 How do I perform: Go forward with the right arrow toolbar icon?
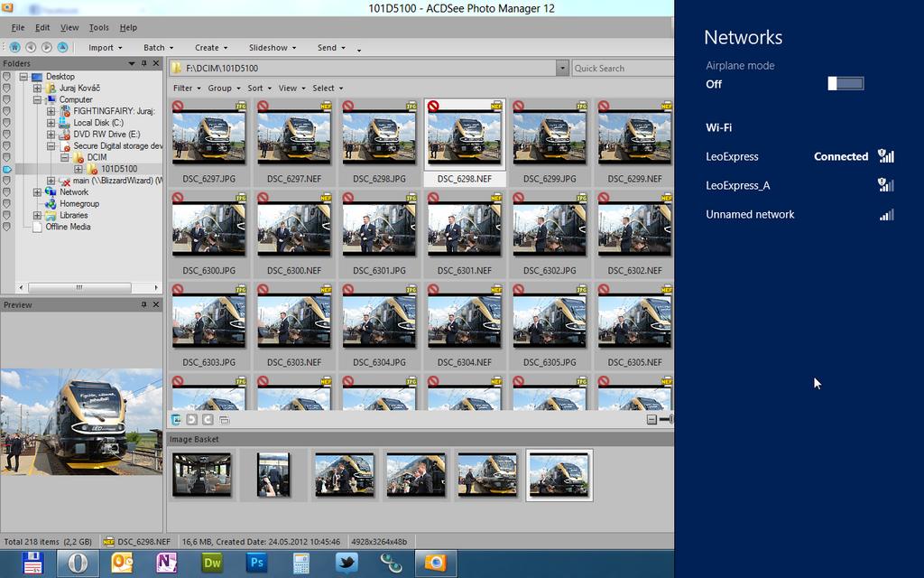47,47
